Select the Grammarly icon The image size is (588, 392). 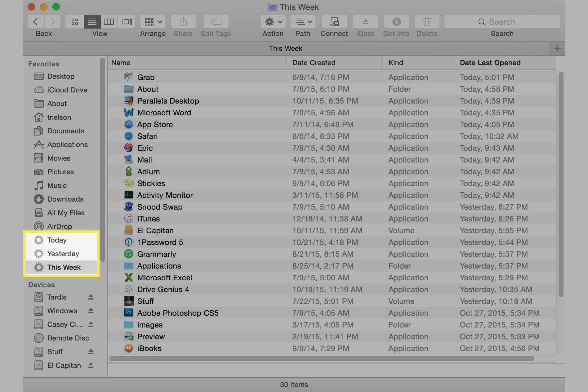[x=128, y=254]
